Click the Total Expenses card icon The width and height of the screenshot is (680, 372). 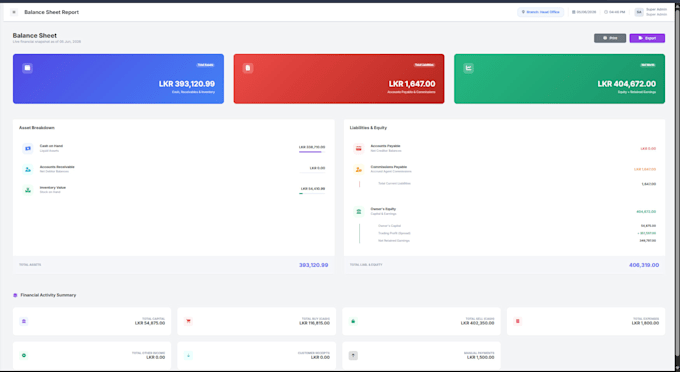click(517, 321)
